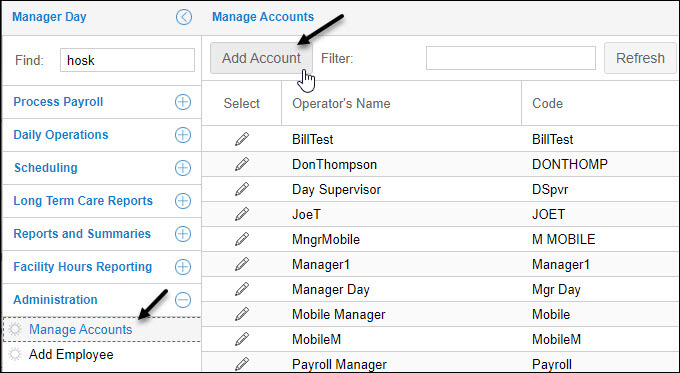Click the Manager Day header title

[49, 17]
